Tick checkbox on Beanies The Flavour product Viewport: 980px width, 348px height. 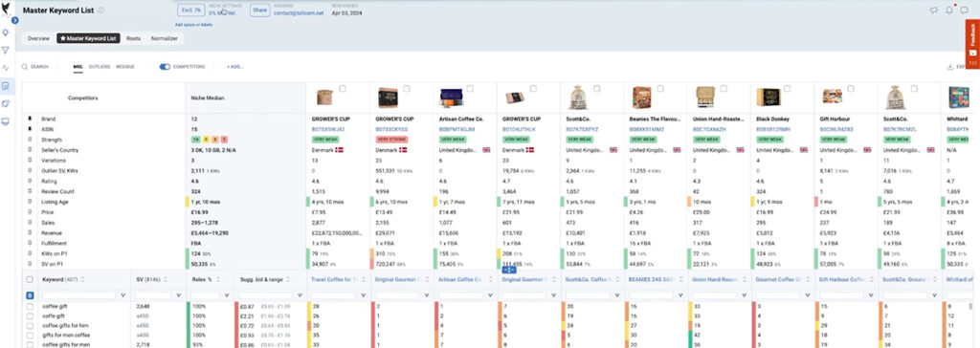[660, 89]
